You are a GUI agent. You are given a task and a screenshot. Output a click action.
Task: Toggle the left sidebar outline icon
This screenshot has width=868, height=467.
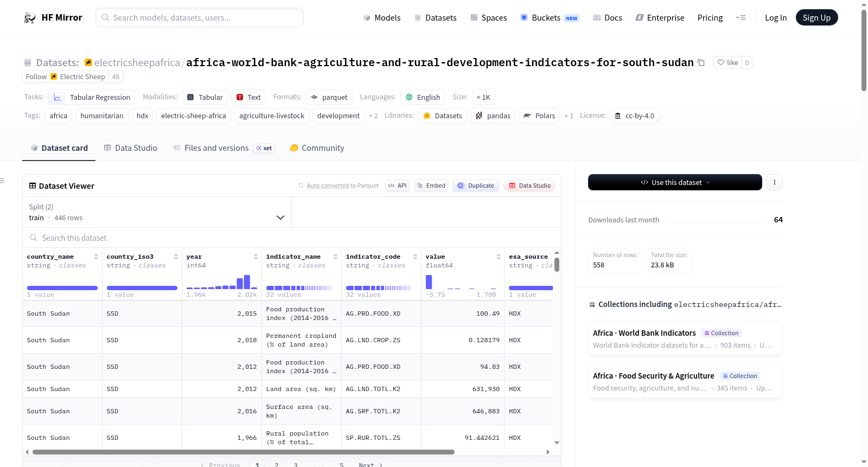(2, 181)
